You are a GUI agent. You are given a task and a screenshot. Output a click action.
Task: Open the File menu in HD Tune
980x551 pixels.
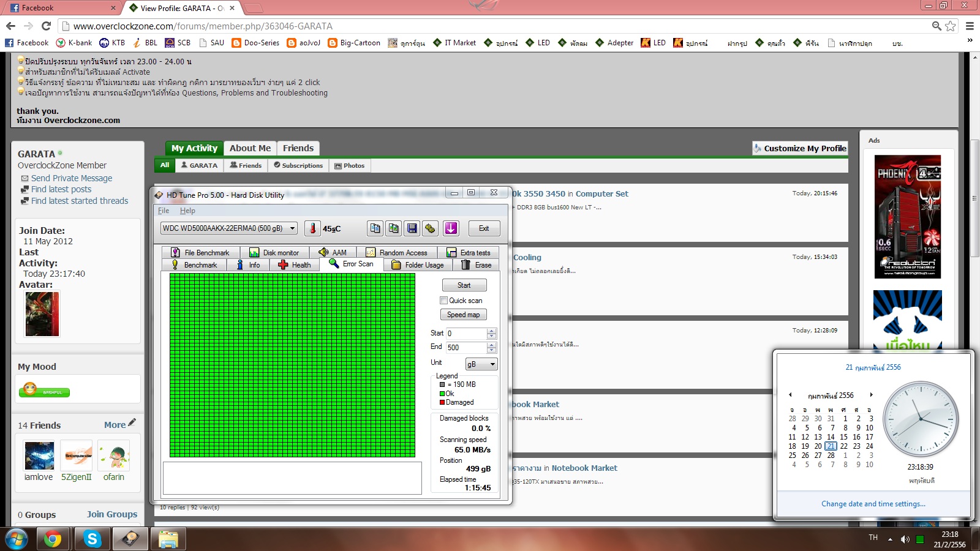(164, 211)
